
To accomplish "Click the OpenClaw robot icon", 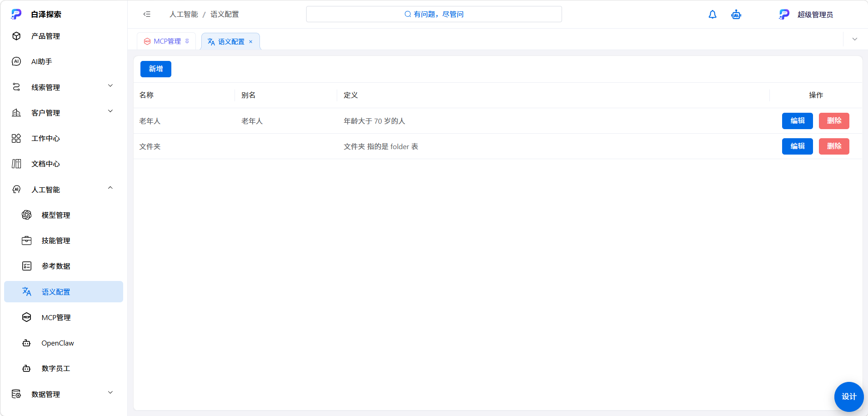I will coord(27,343).
